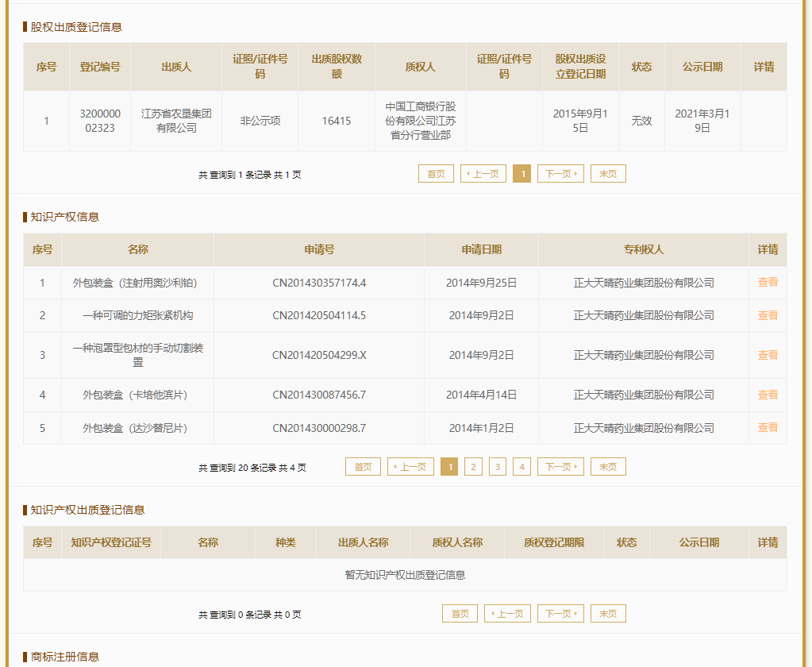The height and width of the screenshot is (667, 812).
Task: Click pledge registration date 2015年9月15日
Action: pos(580,121)
